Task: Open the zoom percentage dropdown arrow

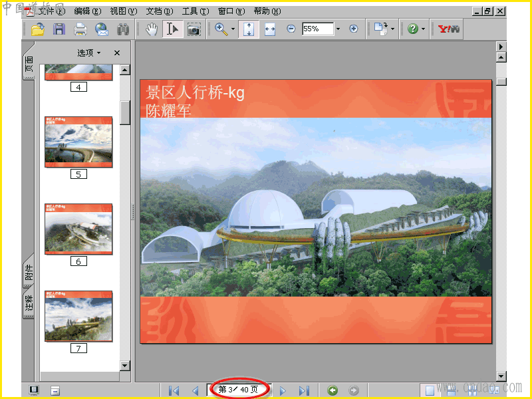Action: point(338,29)
